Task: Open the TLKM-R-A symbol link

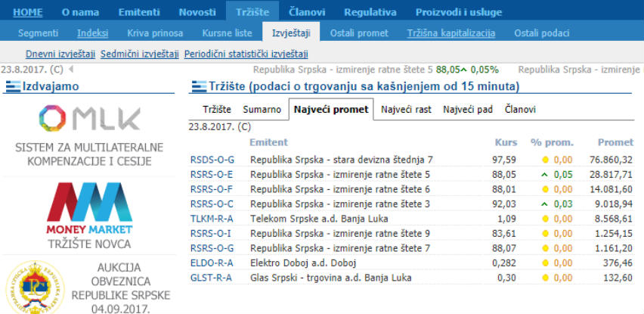Action: [x=212, y=219]
